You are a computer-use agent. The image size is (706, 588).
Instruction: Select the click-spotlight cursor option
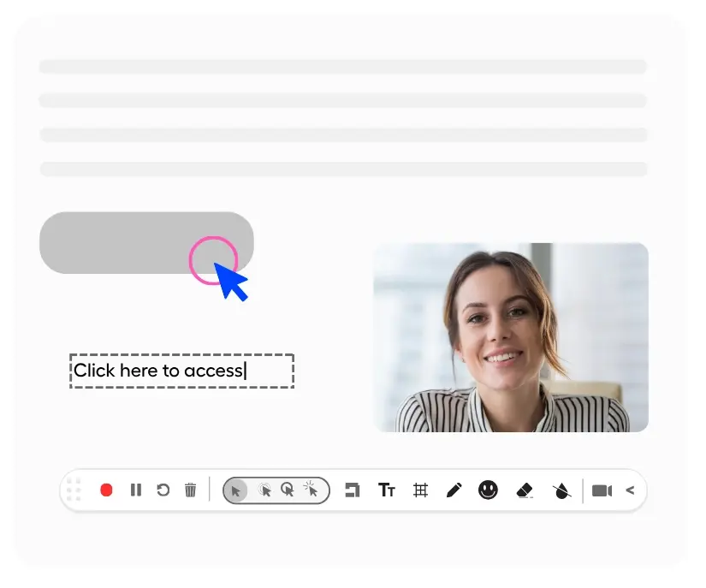tap(311, 490)
